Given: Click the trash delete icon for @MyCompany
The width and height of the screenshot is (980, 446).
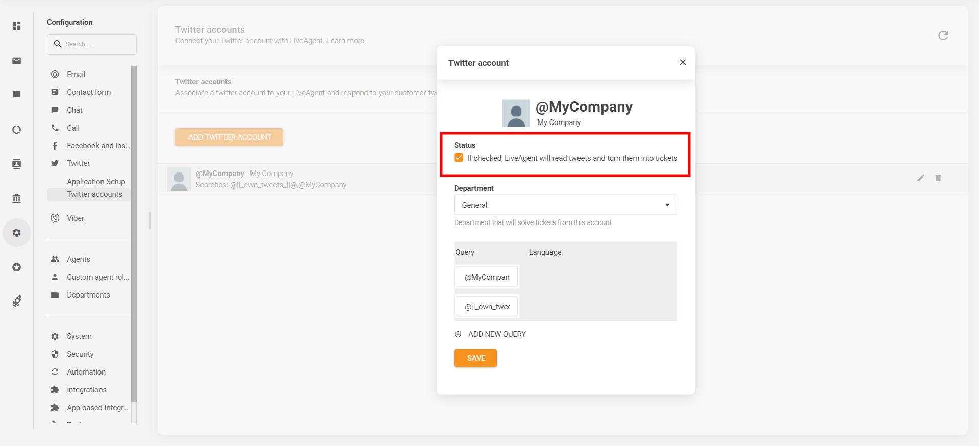Looking at the screenshot, I should (x=938, y=178).
